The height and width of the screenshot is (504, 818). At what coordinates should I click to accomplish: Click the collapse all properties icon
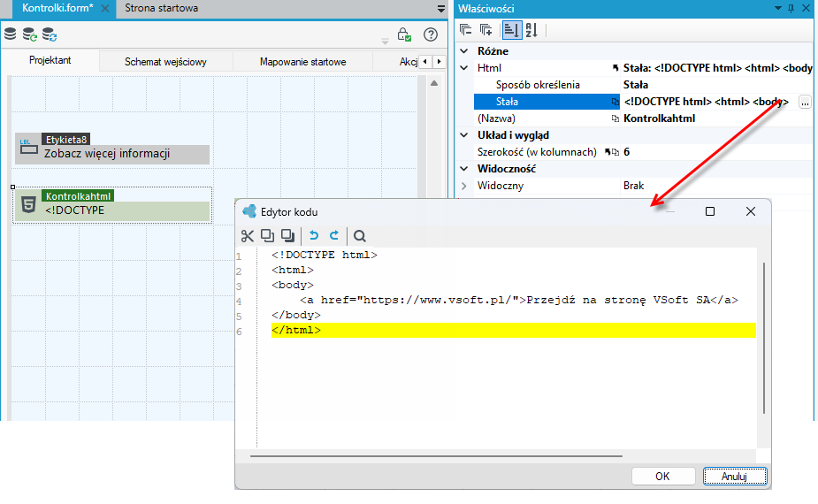tap(465, 30)
